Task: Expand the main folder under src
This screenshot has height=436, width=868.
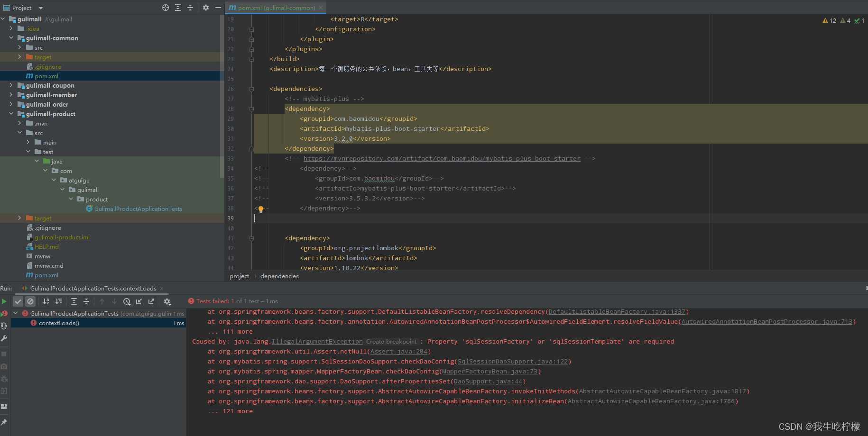Action: coord(28,142)
